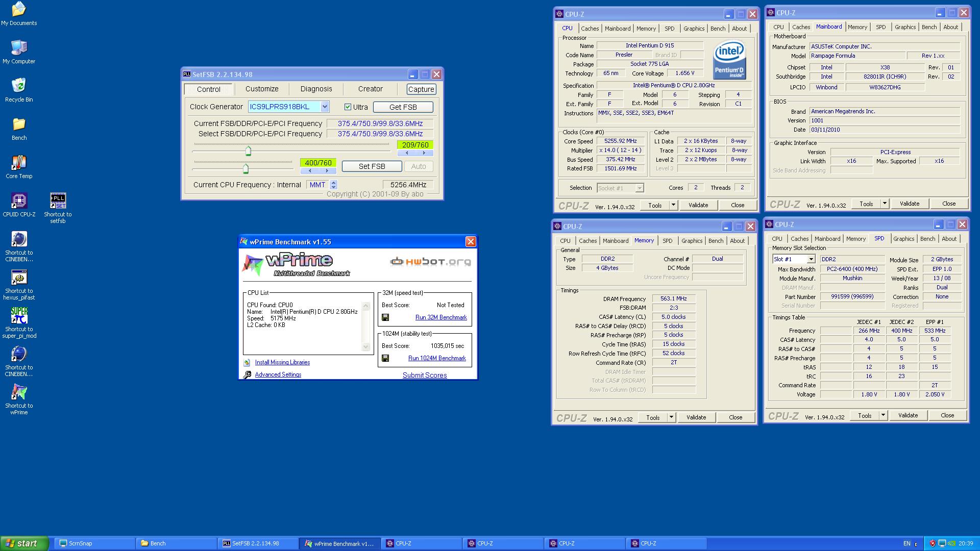
Task: Open CINEBENCH shortcut above wPrime shortcut
Action: [x=19, y=361]
